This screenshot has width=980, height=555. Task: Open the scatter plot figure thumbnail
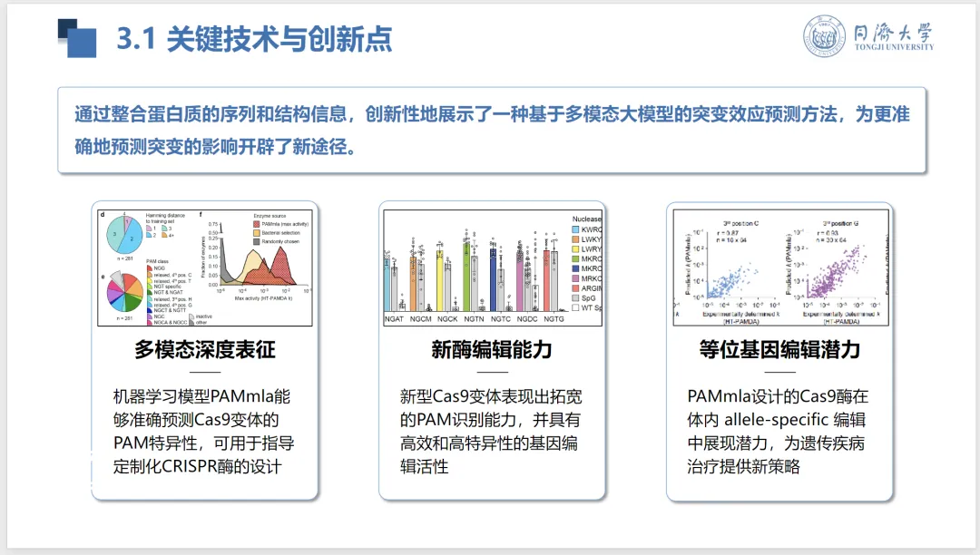(780, 268)
